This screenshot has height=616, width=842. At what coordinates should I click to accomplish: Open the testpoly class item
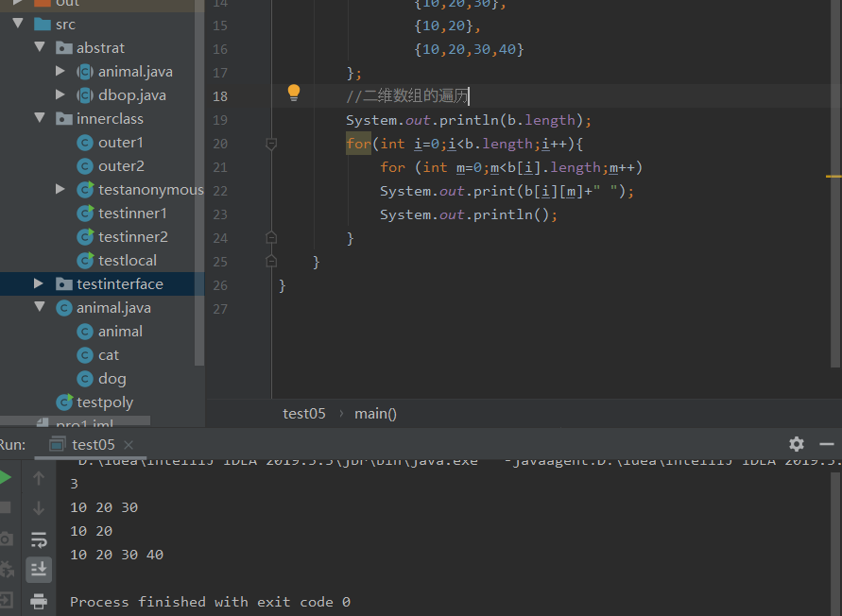[x=105, y=402]
